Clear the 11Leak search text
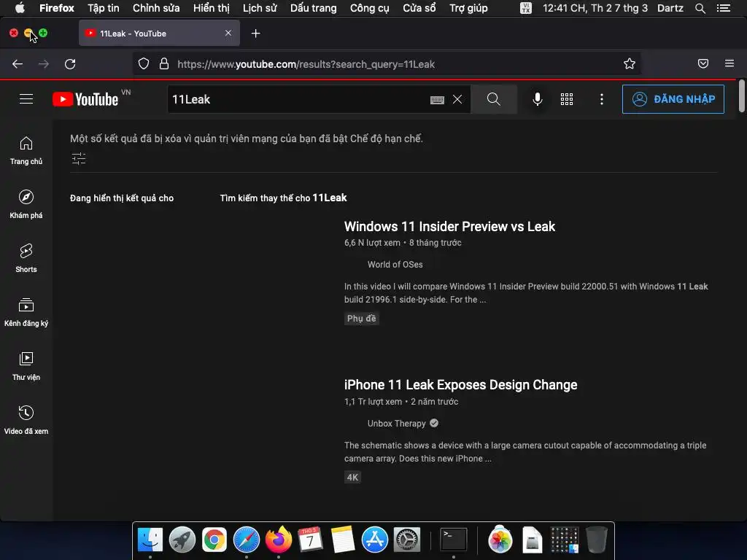This screenshot has height=560, width=747. tap(457, 99)
